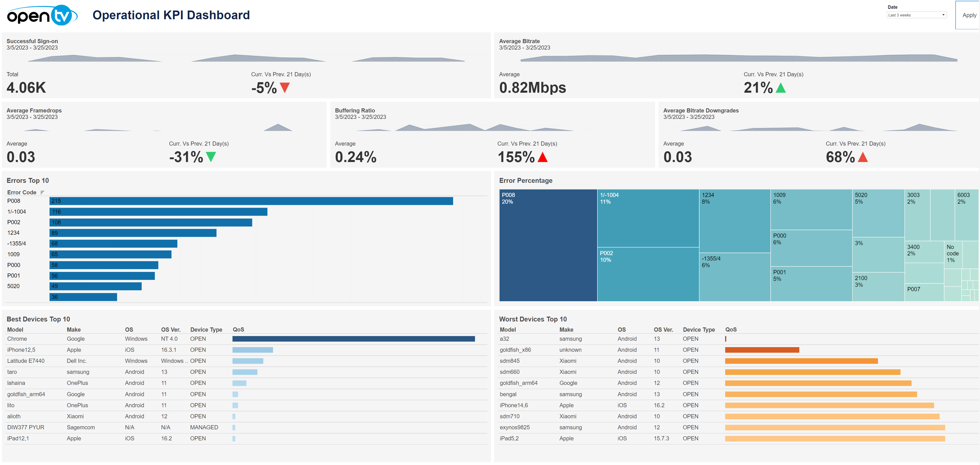Select the P008 bar showing 215
This screenshot has height=465, width=980.
pyautogui.click(x=251, y=201)
